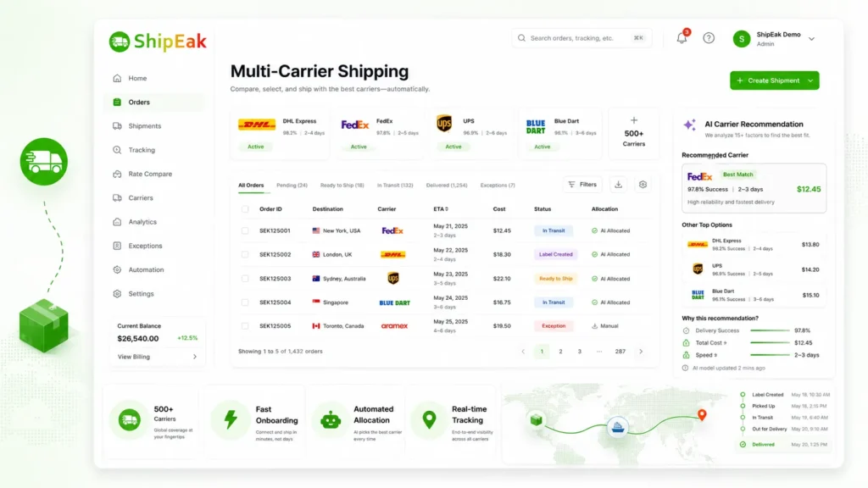Click DHL Express in Other Top Options
Viewport: 868px width, 488px height.
coord(754,245)
